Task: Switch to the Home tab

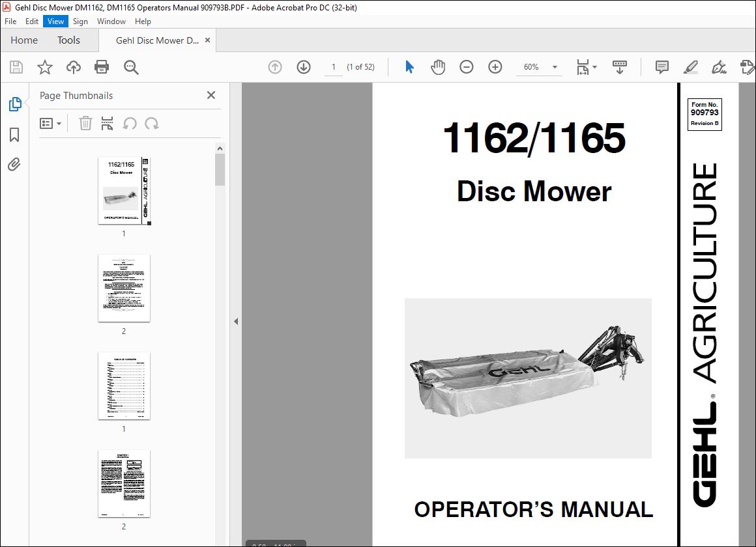Action: [24, 40]
